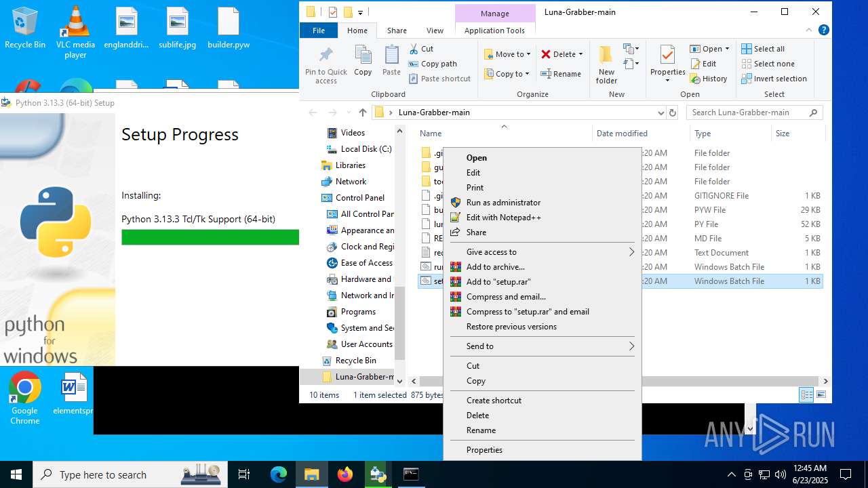Click the Rename ribbon button
Image resolution: width=868 pixels, height=488 pixels.
(561, 74)
